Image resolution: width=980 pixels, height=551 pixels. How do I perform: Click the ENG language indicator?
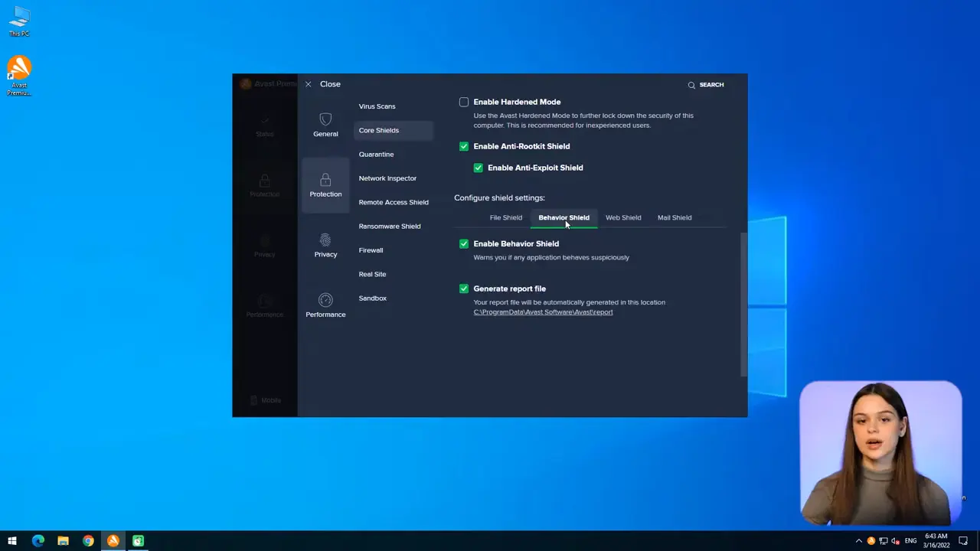coord(910,541)
